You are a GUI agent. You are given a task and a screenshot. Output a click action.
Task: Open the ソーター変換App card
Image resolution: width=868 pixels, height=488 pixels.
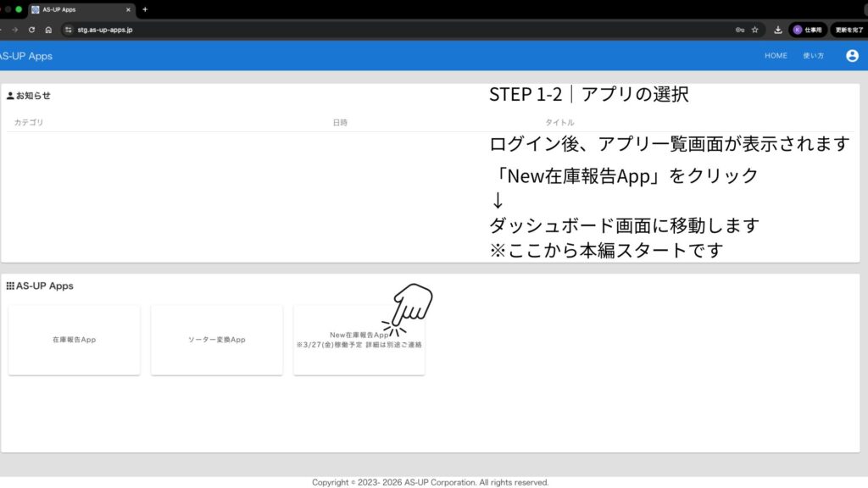point(216,340)
